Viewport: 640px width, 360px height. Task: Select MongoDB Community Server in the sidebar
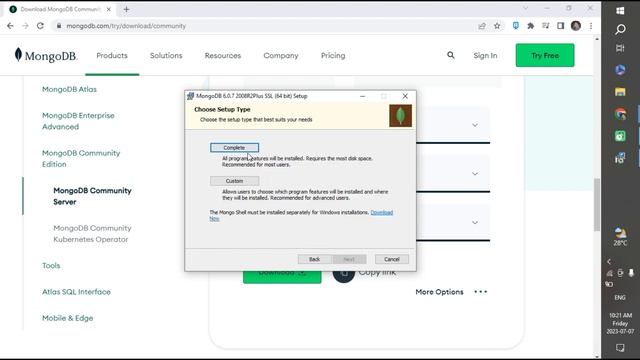coord(92,196)
